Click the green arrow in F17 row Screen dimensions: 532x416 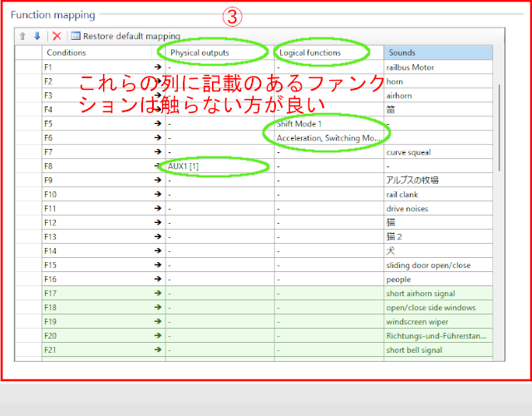coord(158,293)
